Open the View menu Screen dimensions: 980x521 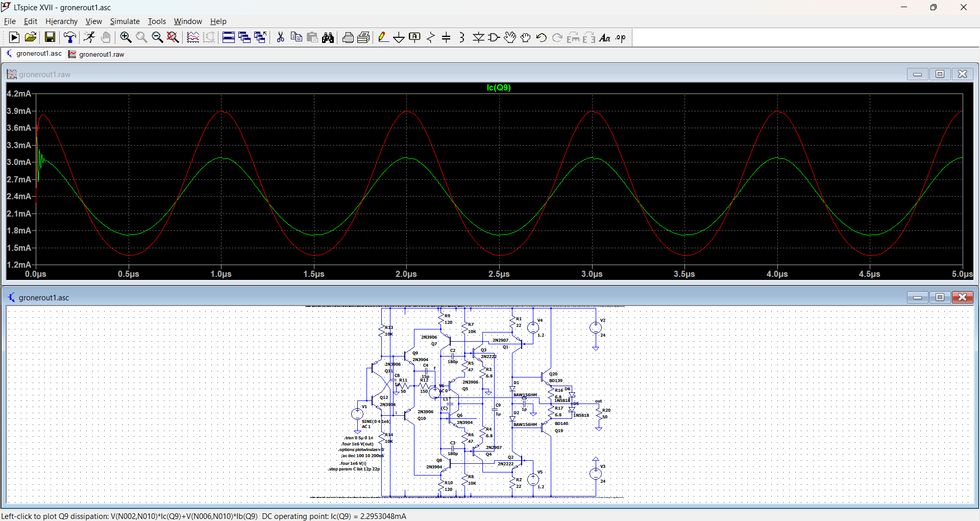(x=93, y=21)
